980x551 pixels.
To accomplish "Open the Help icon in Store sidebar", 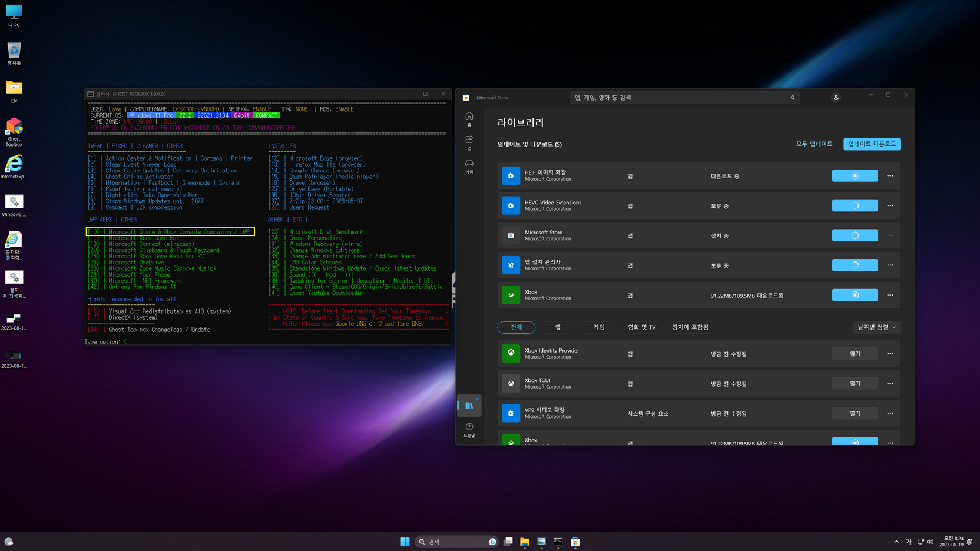I will 469,430.
